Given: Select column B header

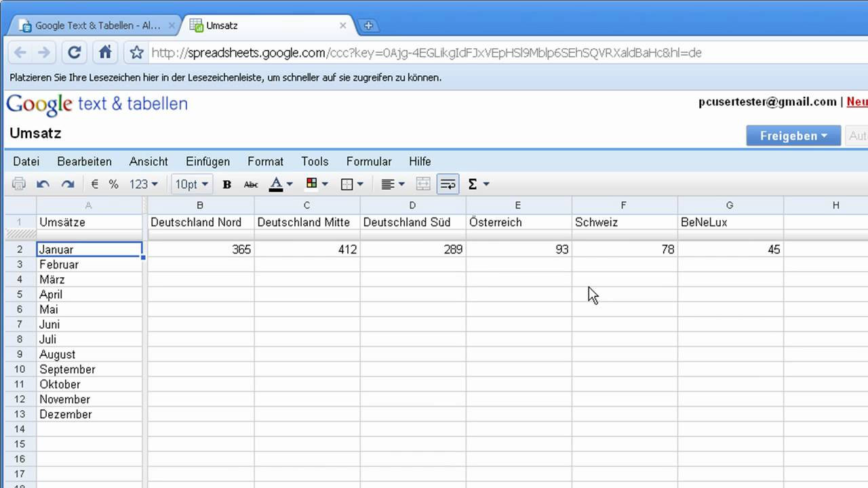Looking at the screenshot, I should (x=200, y=205).
